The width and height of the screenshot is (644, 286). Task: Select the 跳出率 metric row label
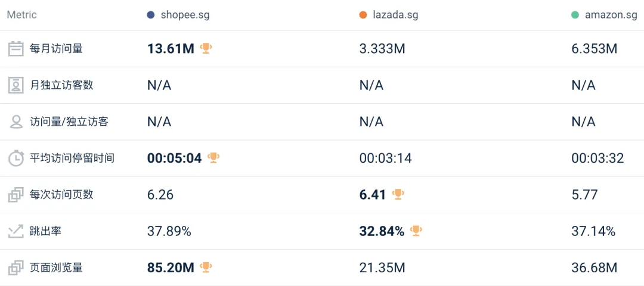[45, 231]
